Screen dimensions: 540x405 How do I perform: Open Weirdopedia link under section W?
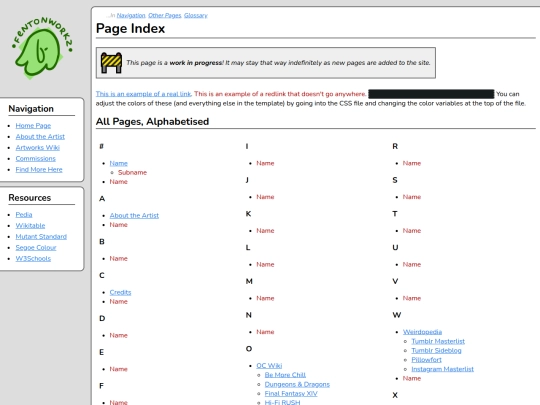click(423, 332)
